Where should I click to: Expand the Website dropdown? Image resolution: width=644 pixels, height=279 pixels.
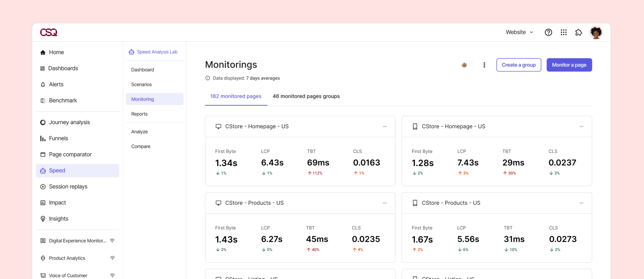tap(520, 32)
